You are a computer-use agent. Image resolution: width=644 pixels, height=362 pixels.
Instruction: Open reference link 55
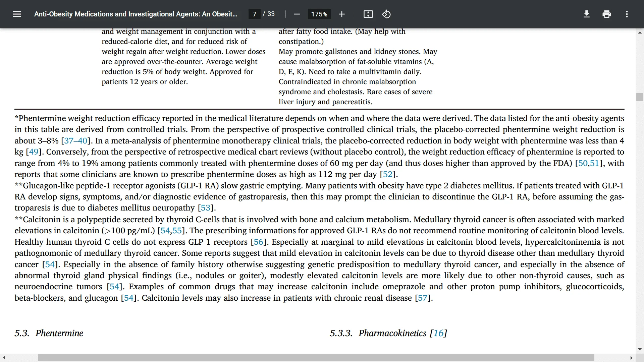click(x=177, y=231)
